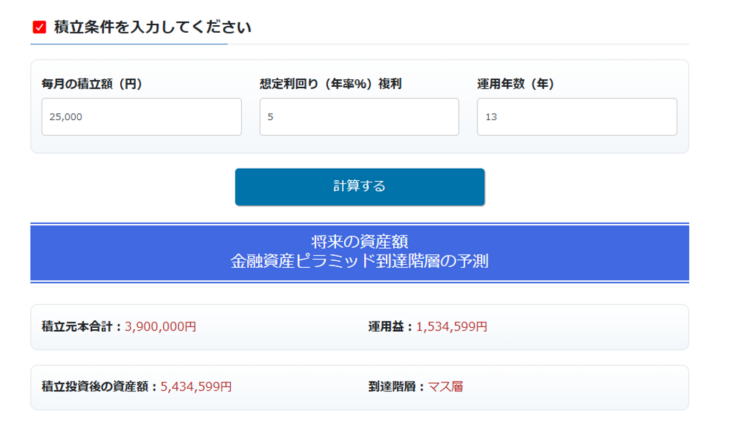The image size is (730, 422).
Task: Click the label 到達階層
Action: tap(392, 387)
